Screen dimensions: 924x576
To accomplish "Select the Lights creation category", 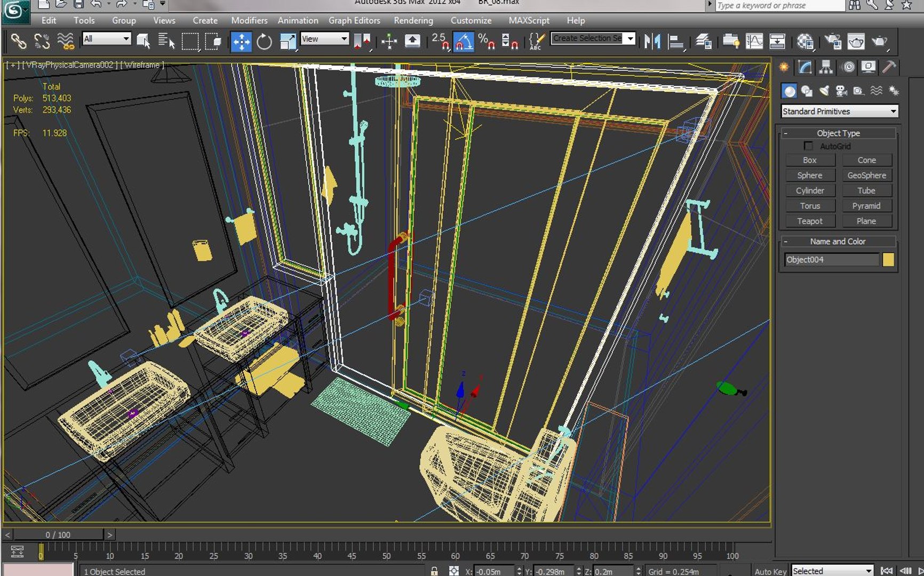I will [824, 91].
